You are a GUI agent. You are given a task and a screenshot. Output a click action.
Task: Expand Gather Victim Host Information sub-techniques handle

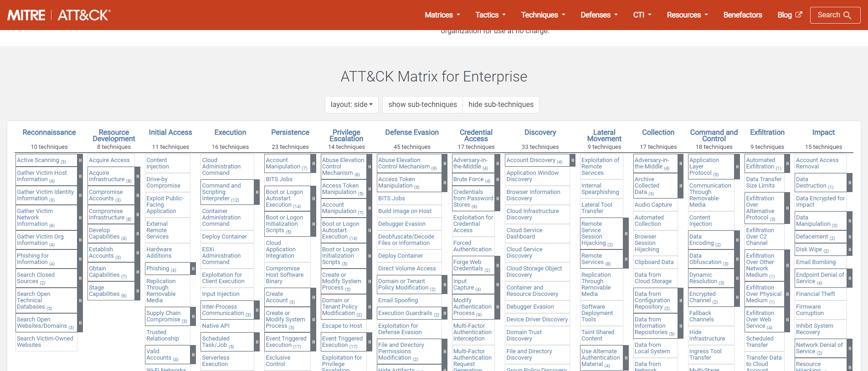[x=80, y=176]
